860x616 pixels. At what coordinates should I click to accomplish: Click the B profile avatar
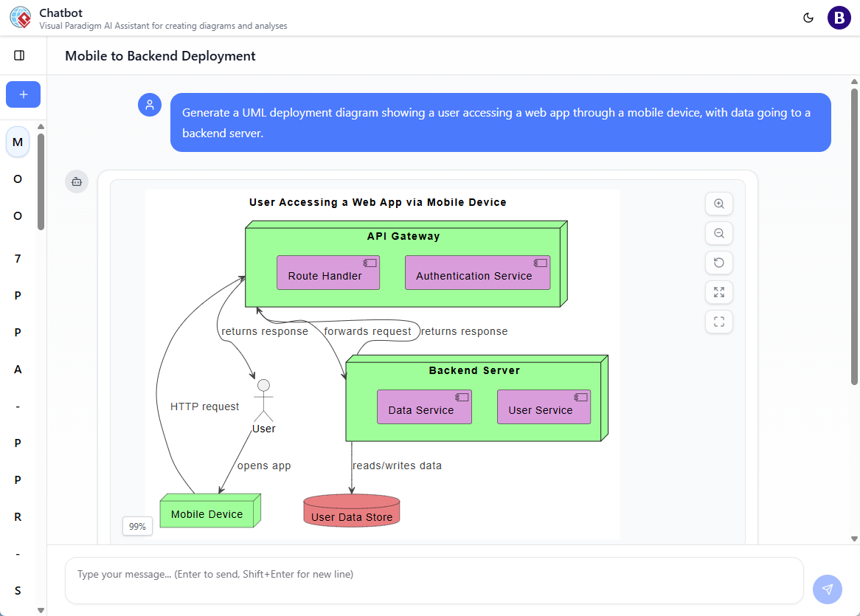click(839, 17)
